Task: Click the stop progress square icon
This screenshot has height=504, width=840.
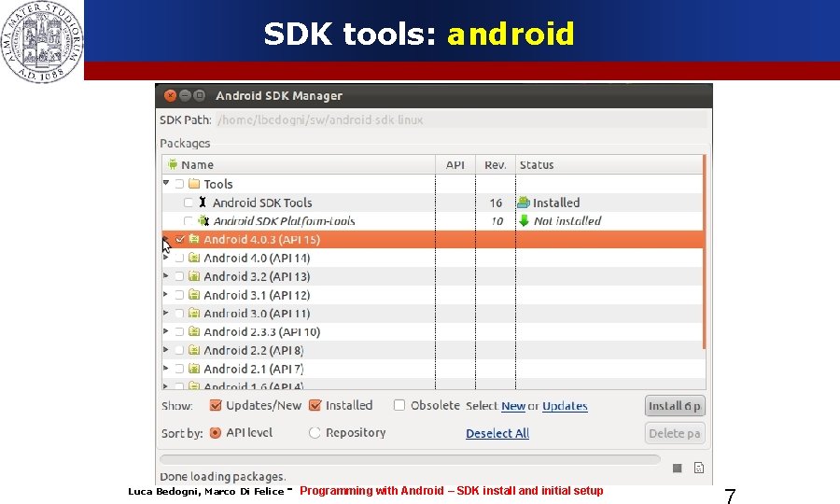Action: tap(678, 469)
